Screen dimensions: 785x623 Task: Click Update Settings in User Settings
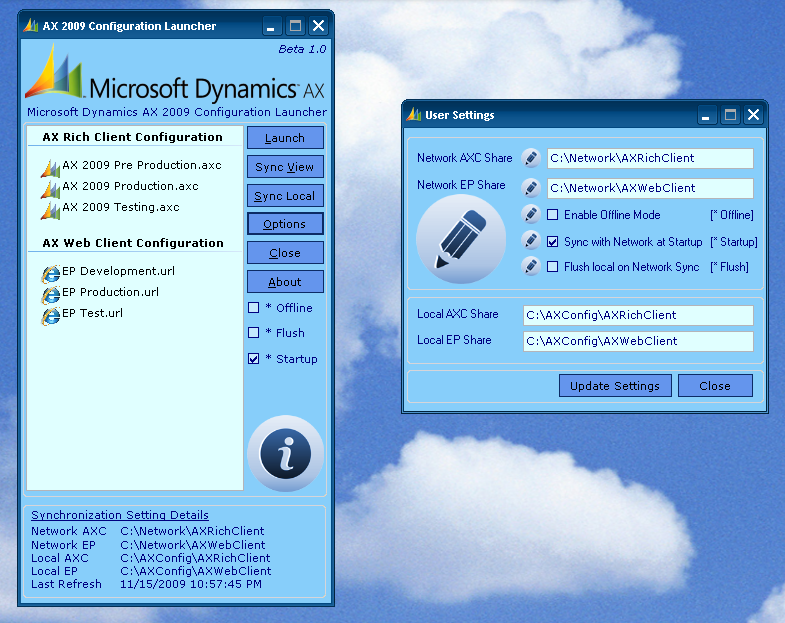pos(615,386)
